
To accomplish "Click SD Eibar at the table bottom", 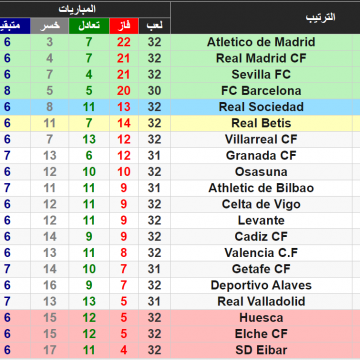I will (x=261, y=350).
